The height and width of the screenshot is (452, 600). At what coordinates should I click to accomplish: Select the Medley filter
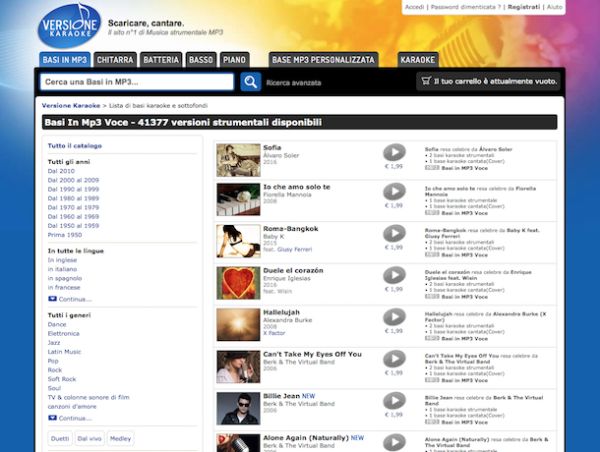[120, 438]
